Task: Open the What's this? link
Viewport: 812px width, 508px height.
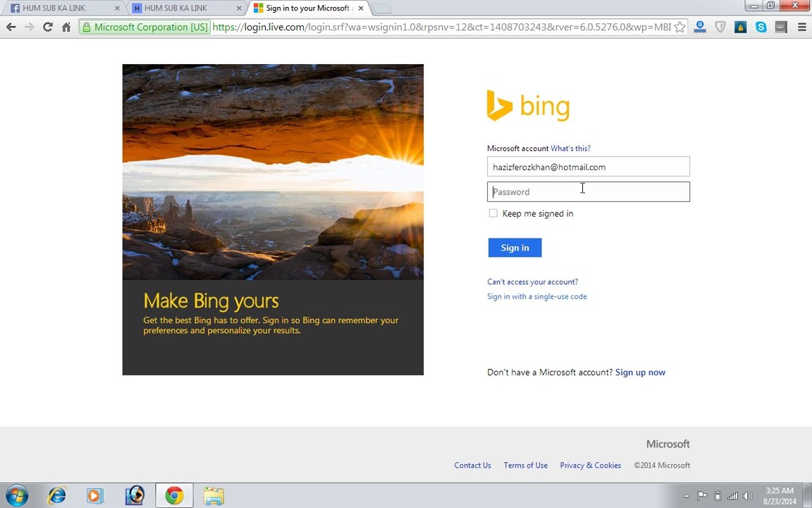Action: pyautogui.click(x=570, y=148)
